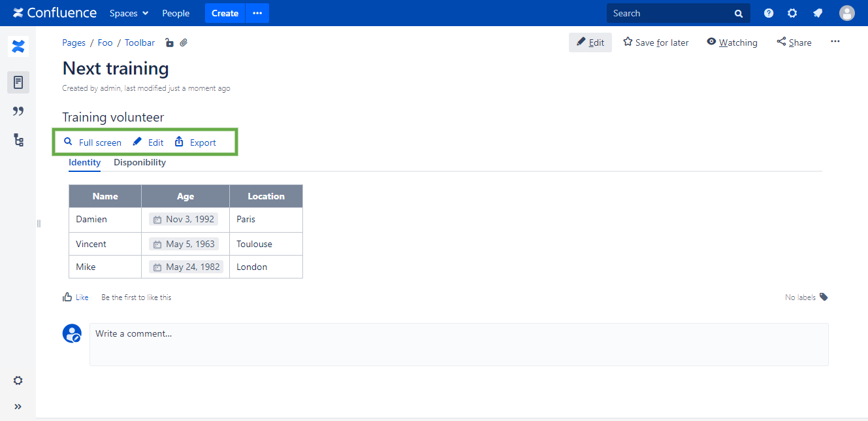The width and height of the screenshot is (868, 421).
Task: Open the attachments paperclip icon
Action: pos(184,43)
